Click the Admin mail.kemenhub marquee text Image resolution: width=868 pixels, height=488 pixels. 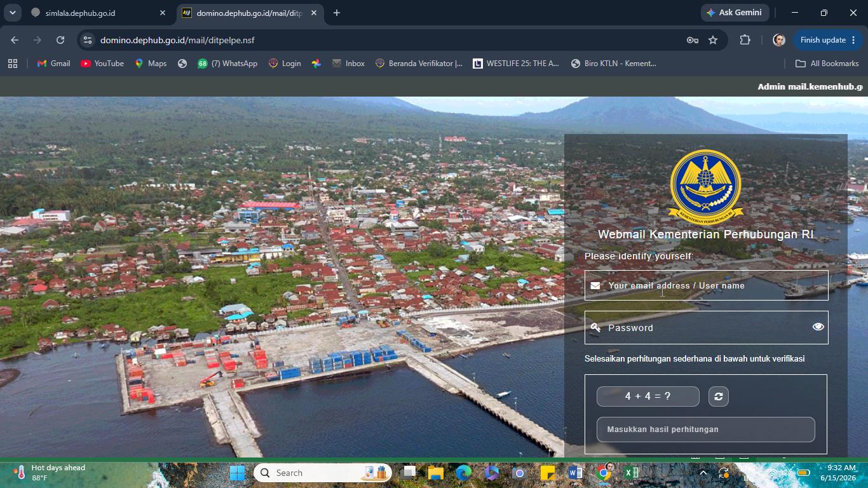(x=810, y=87)
